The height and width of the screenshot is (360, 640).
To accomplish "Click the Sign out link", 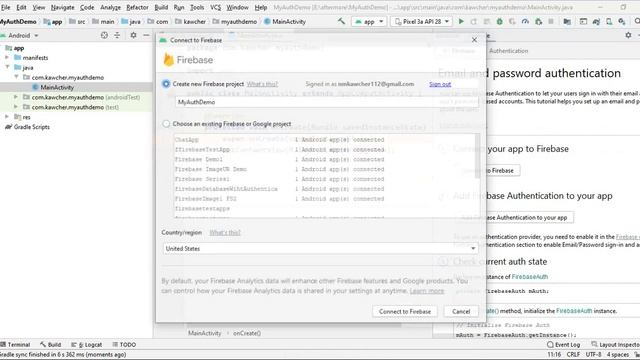I will click(440, 84).
